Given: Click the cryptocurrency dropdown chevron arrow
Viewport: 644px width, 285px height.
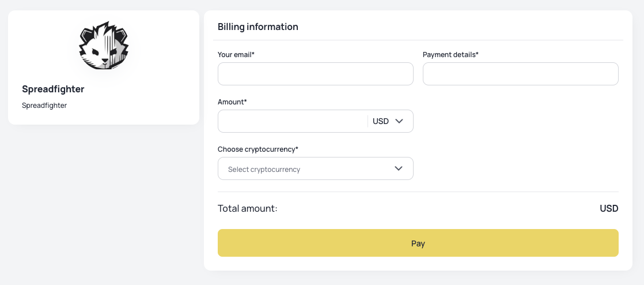Looking at the screenshot, I should [x=399, y=168].
